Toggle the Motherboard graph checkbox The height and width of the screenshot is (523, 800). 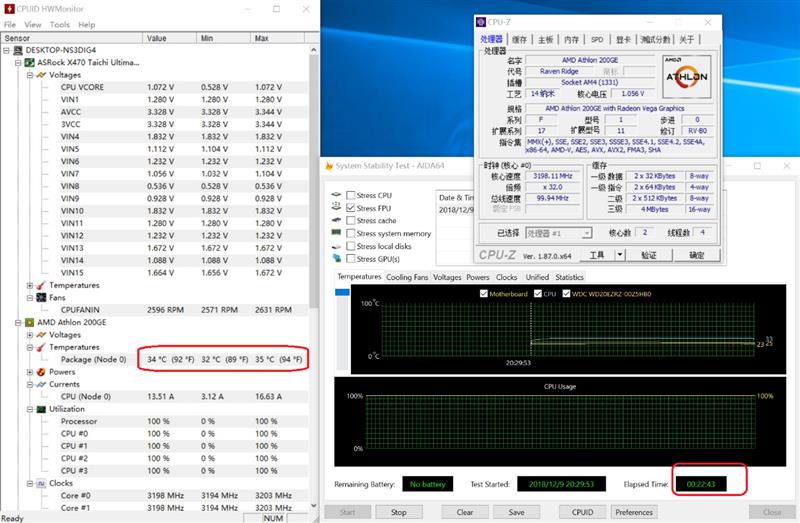click(x=484, y=293)
